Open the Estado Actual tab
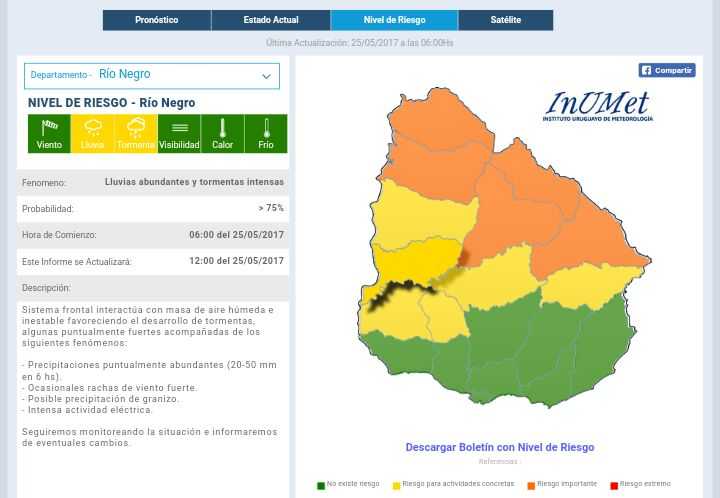Viewport: 720px width, 498px height. coord(271,20)
